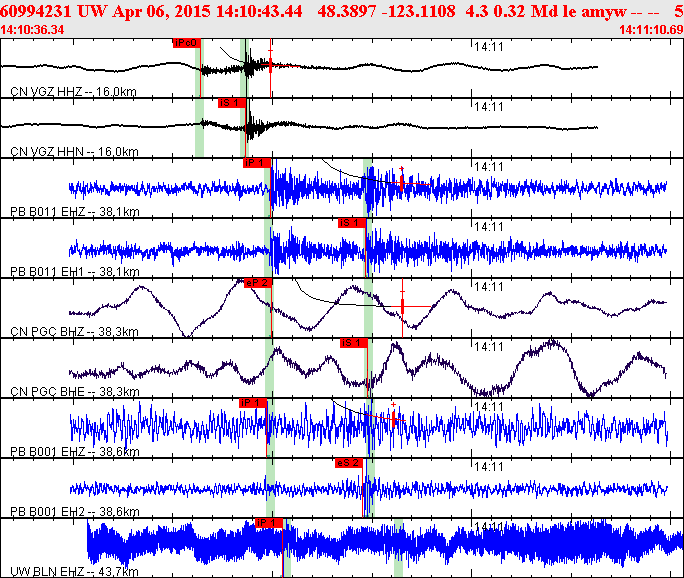Viewport: 684px width, 578px height.
Task: Click the PB B001 EHZ 38.6km channel label
Action: [75, 451]
